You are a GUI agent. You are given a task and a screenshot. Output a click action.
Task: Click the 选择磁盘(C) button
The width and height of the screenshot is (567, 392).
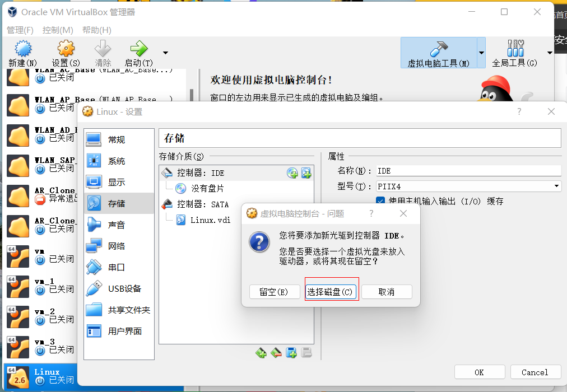point(331,292)
